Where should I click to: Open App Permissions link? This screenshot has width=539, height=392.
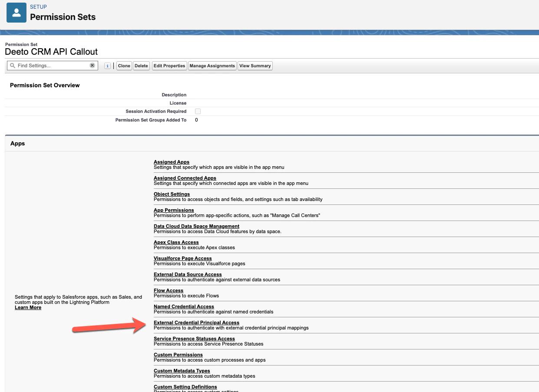coord(174,210)
